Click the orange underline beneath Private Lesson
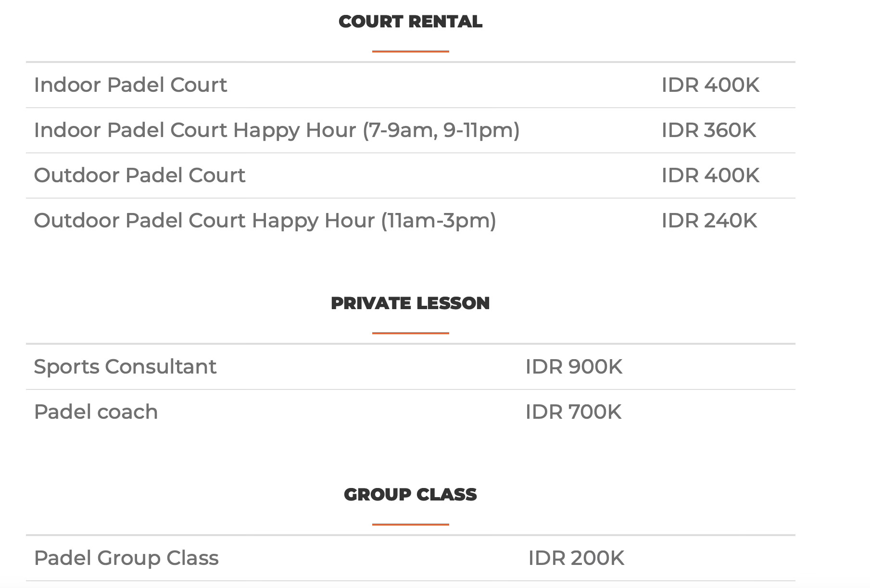This screenshot has width=870, height=588. click(x=410, y=333)
